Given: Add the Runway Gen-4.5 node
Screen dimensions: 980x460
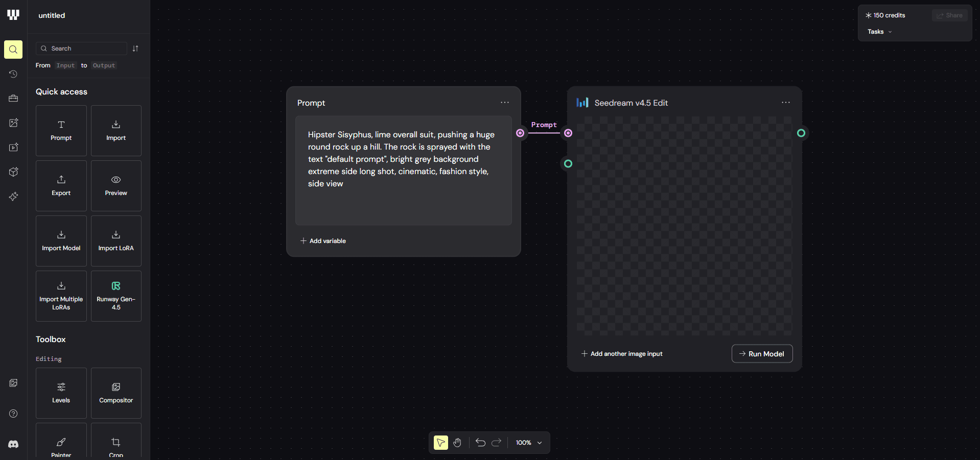Looking at the screenshot, I should coord(116,296).
